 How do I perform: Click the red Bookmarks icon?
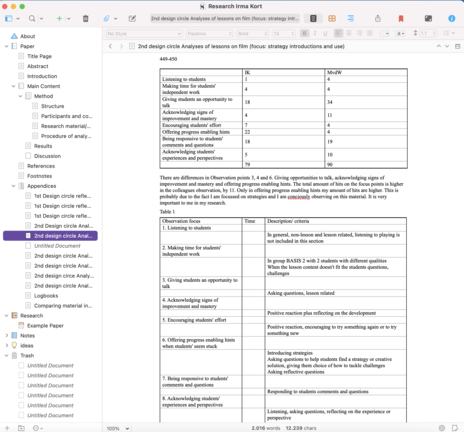[401, 19]
